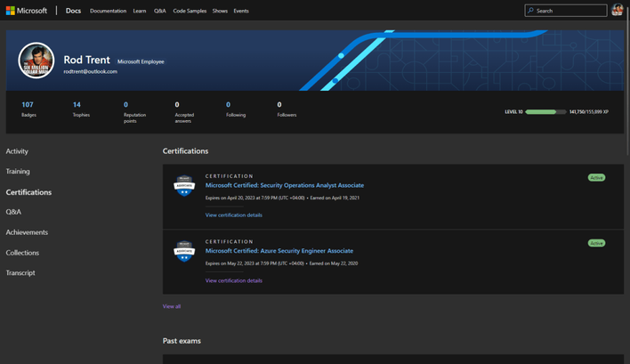Click the View all certifications link
Viewport: 630px width, 364px height.
pos(172,306)
